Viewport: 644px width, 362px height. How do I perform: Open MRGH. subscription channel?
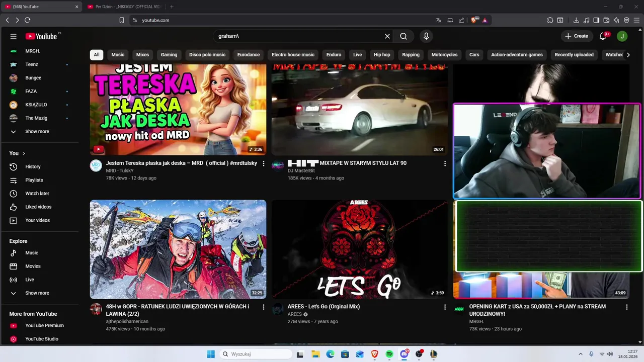point(33,51)
